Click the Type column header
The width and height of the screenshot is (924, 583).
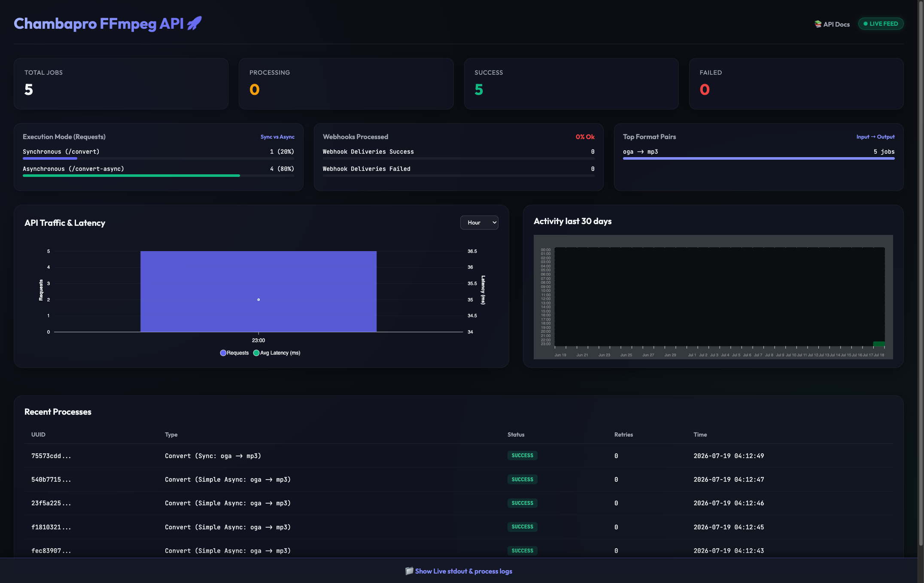coord(171,434)
